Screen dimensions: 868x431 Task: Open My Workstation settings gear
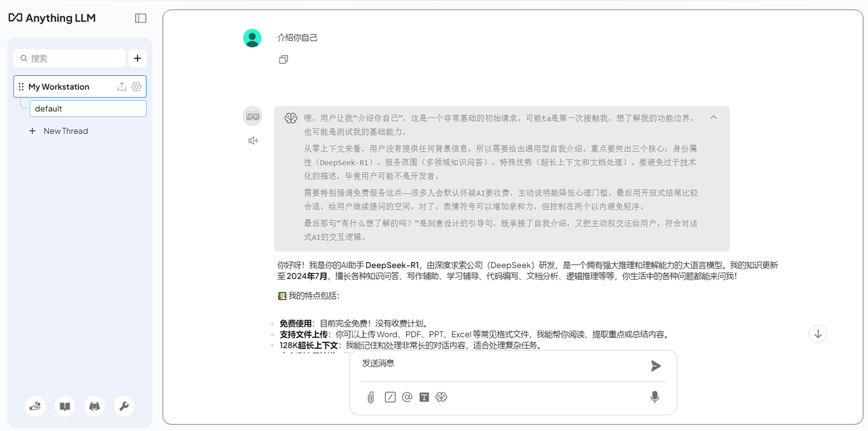click(136, 87)
